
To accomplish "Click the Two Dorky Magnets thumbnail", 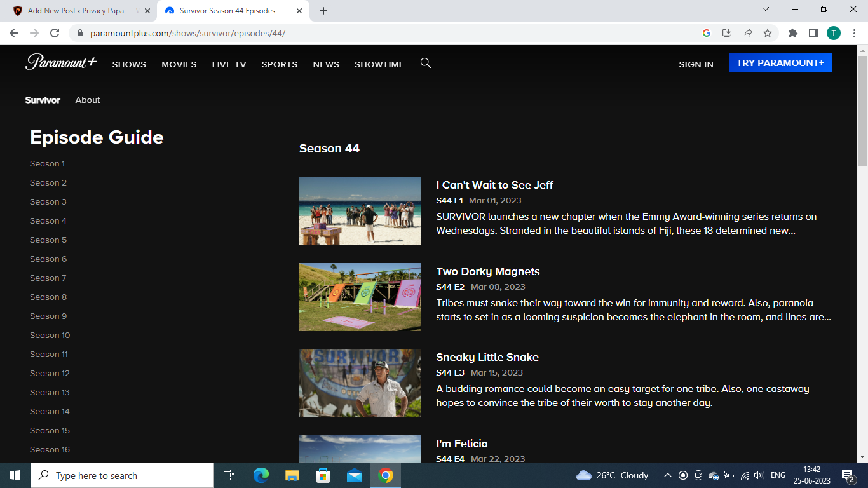I will click(x=360, y=297).
